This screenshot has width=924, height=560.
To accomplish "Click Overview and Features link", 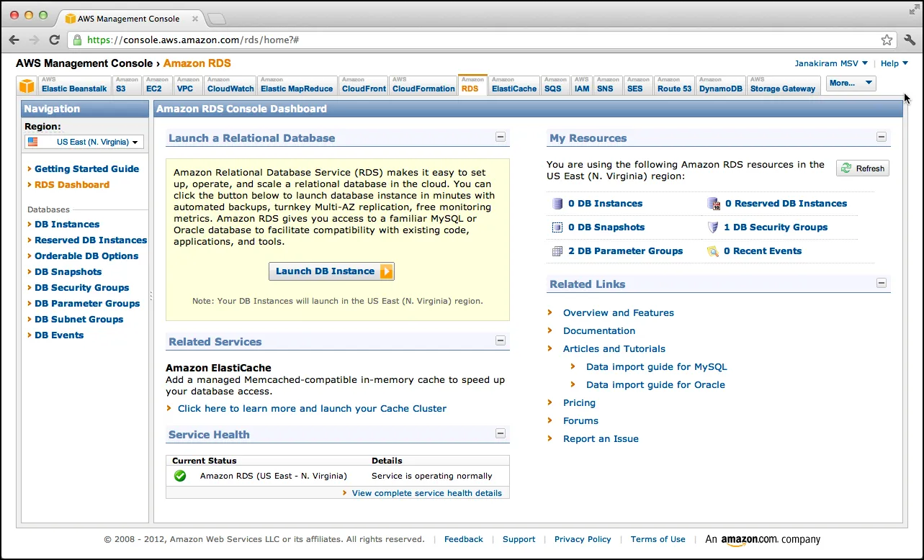I will pyautogui.click(x=619, y=312).
